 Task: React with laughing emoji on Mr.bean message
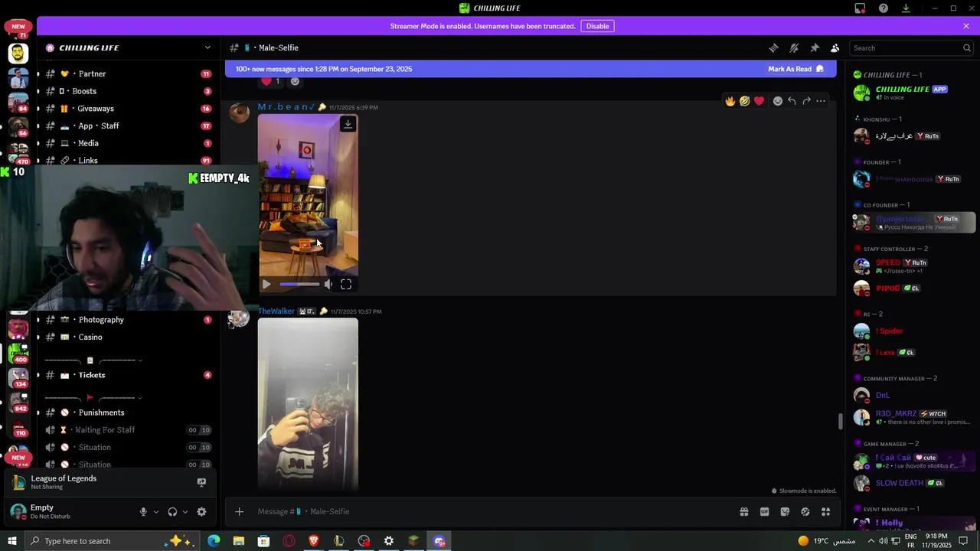coord(744,101)
